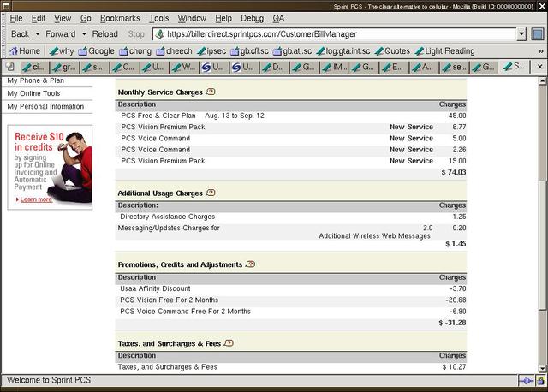This screenshot has width=548, height=392.
Task: Open the Quotes bookmark
Action: click(392, 51)
